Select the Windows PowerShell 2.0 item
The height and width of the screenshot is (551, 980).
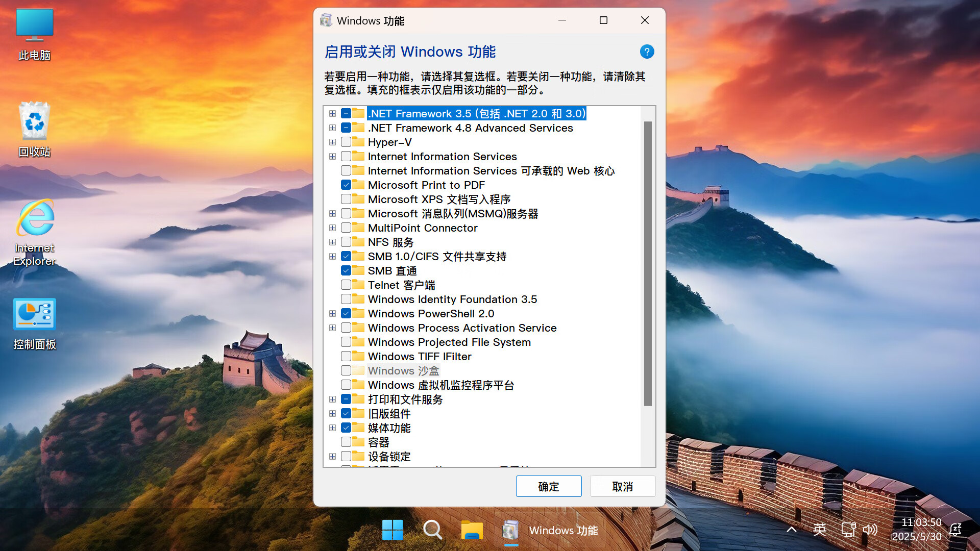pos(431,313)
